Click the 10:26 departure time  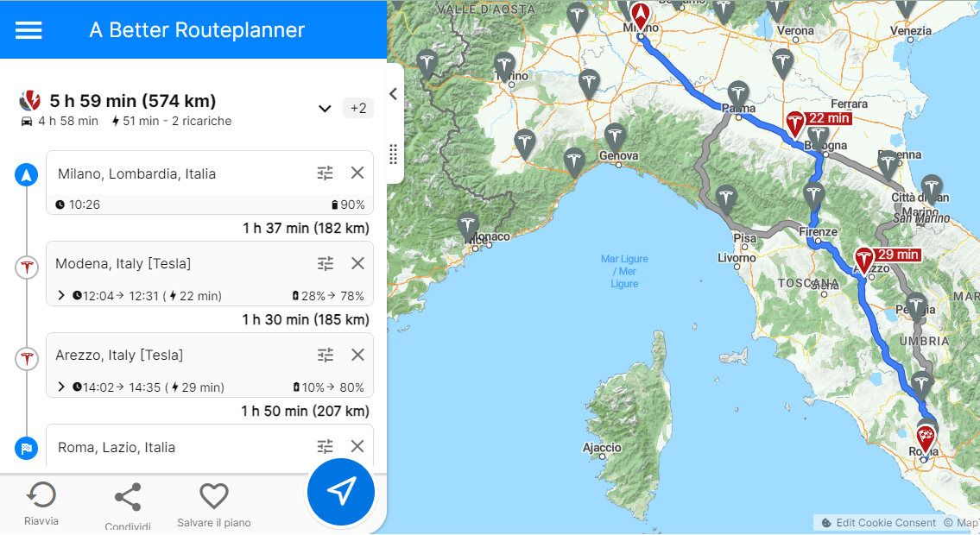pos(78,205)
